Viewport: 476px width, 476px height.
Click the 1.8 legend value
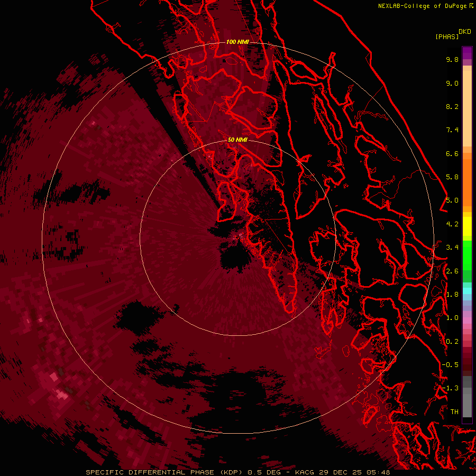[x=452, y=295]
